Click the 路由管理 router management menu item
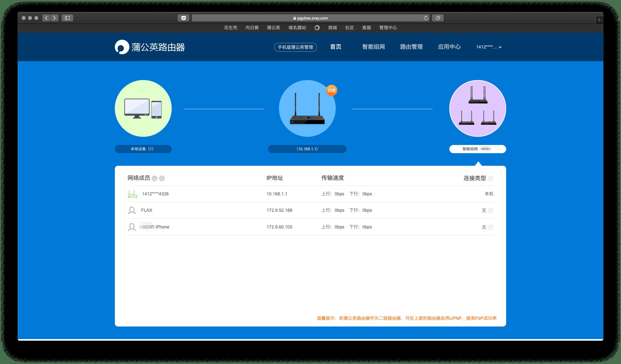This screenshot has height=364, width=621. point(411,47)
